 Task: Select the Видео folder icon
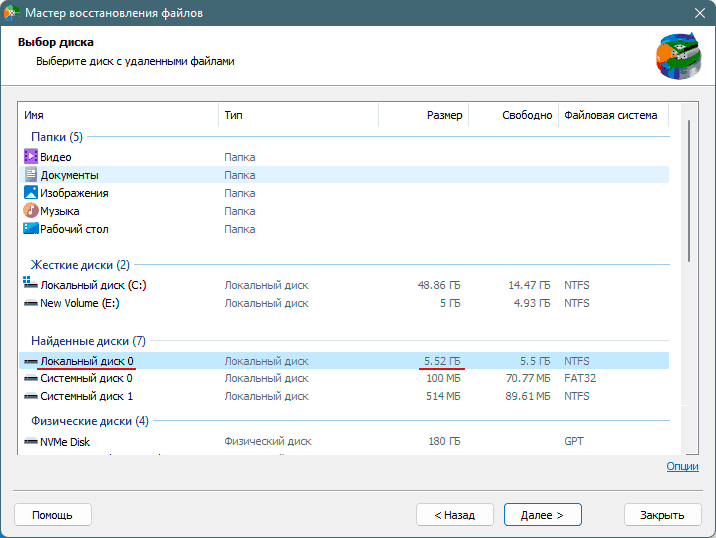31,157
